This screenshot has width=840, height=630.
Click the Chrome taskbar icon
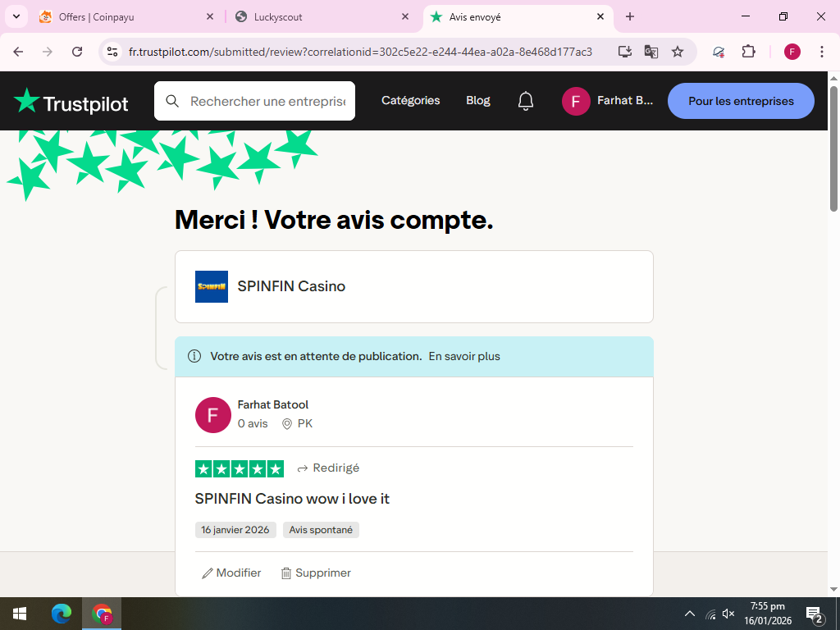(102, 614)
